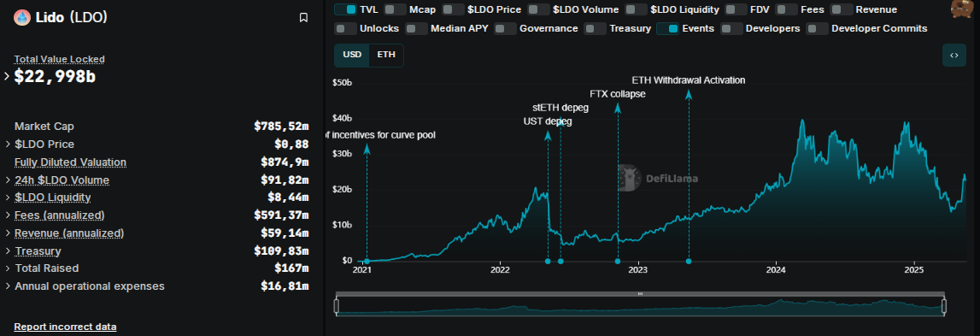The image size is (980, 336).
Task: Switch chart denomination to ETH
Action: (x=386, y=55)
